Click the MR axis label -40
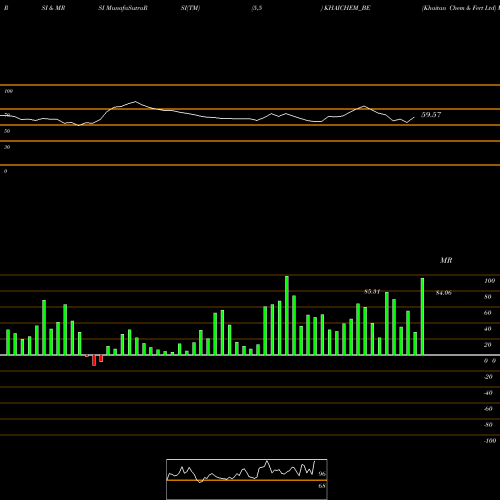 [488, 393]
